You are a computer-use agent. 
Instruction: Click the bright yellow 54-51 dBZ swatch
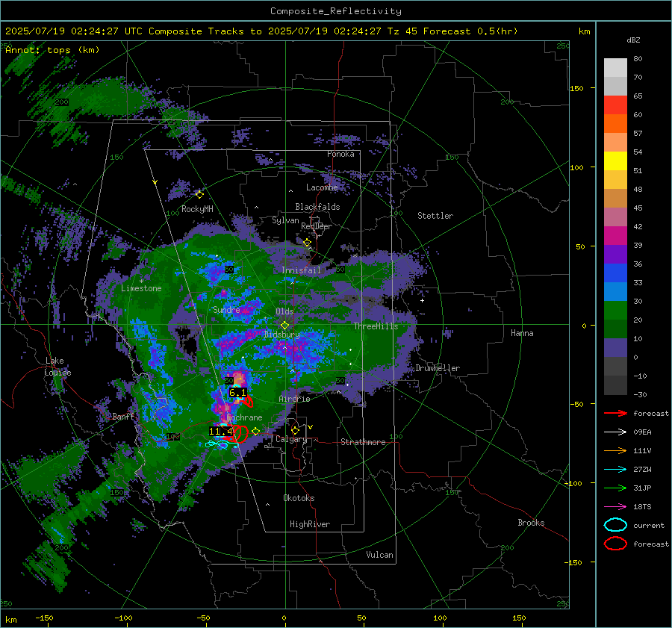click(615, 161)
